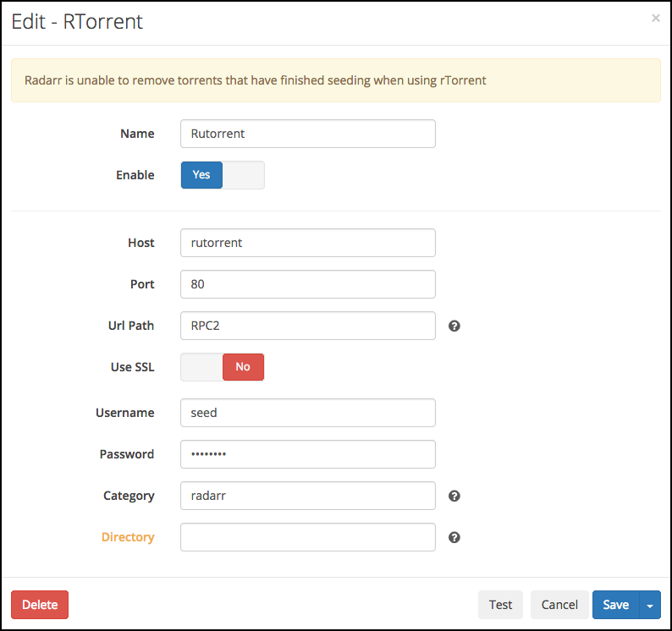Expand the Save button dropdown arrow
672x631 pixels.
[x=650, y=605]
